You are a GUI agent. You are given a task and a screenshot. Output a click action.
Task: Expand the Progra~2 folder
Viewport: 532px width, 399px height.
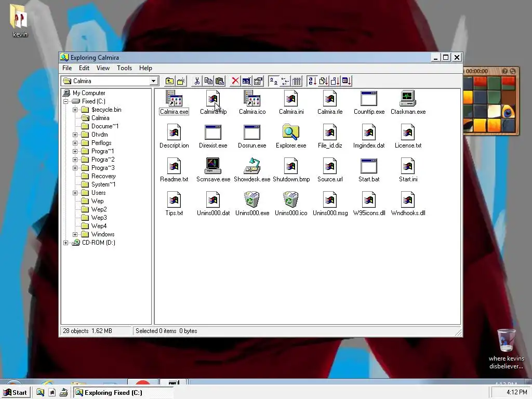pyautogui.click(x=75, y=159)
